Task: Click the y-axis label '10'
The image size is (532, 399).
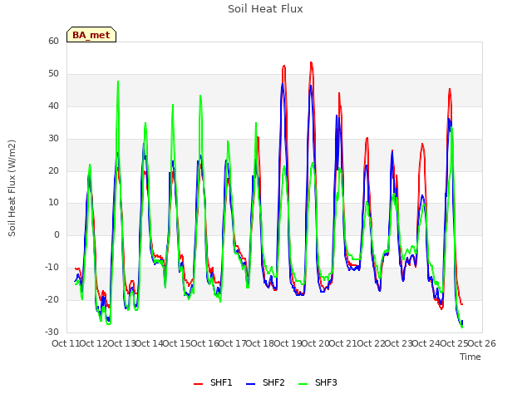Action: click(53, 203)
